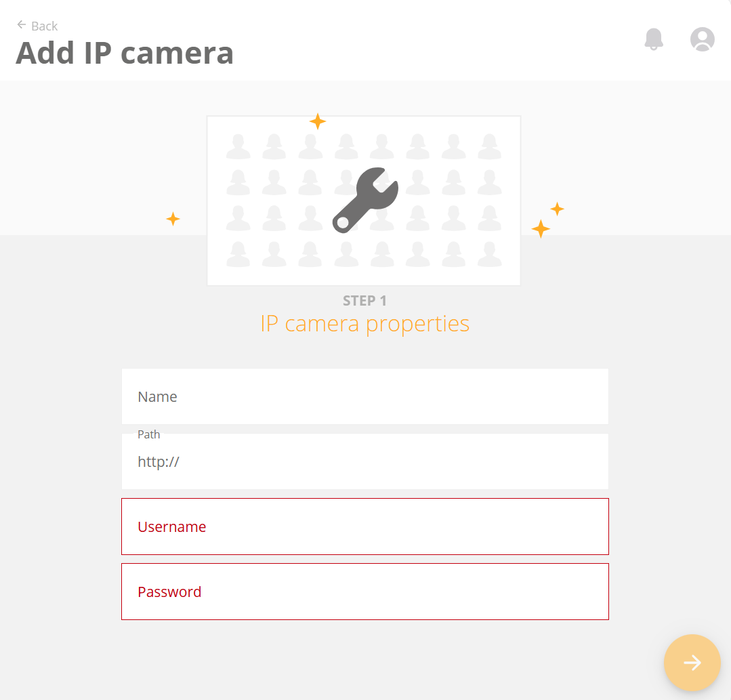Click the STEP 1 label

(x=364, y=301)
